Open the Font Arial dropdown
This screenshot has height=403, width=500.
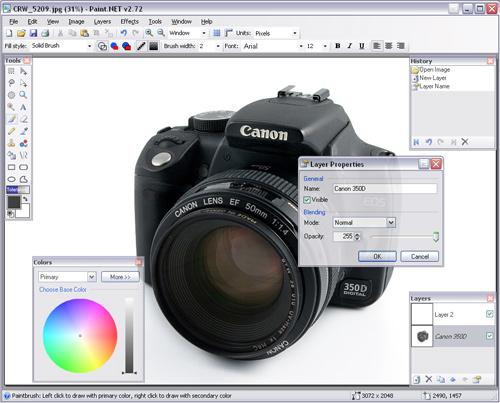click(301, 46)
